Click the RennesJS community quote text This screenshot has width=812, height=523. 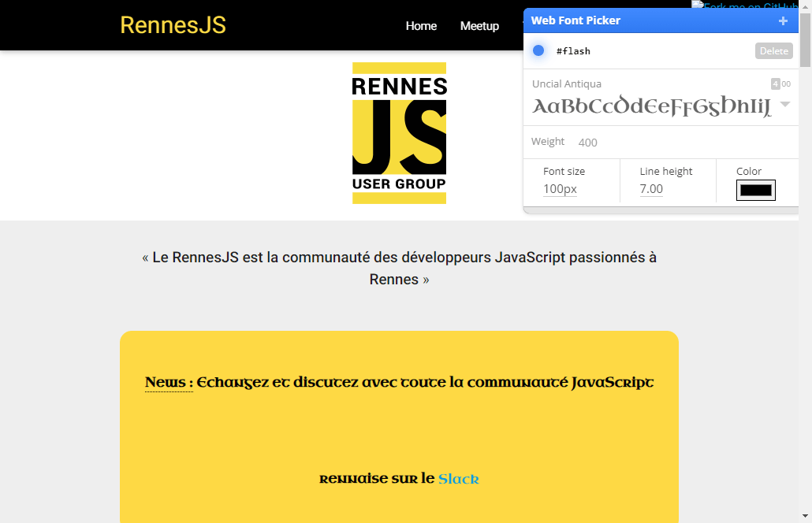399,268
